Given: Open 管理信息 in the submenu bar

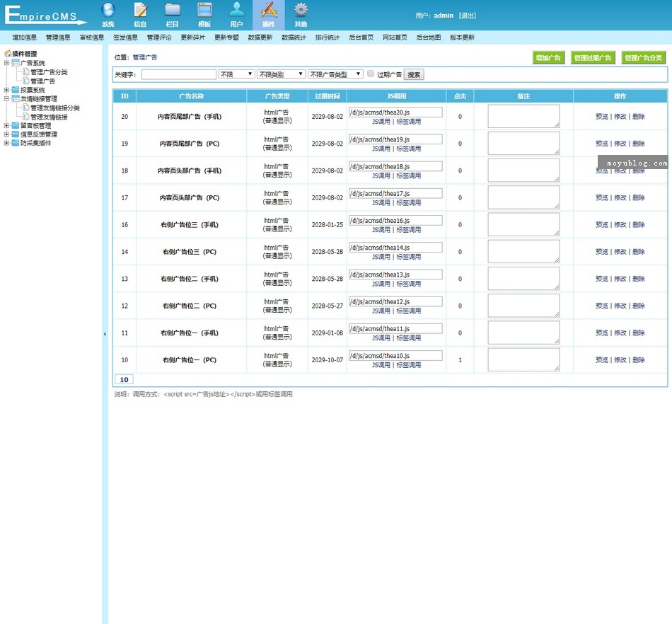Looking at the screenshot, I should pyautogui.click(x=58, y=37).
